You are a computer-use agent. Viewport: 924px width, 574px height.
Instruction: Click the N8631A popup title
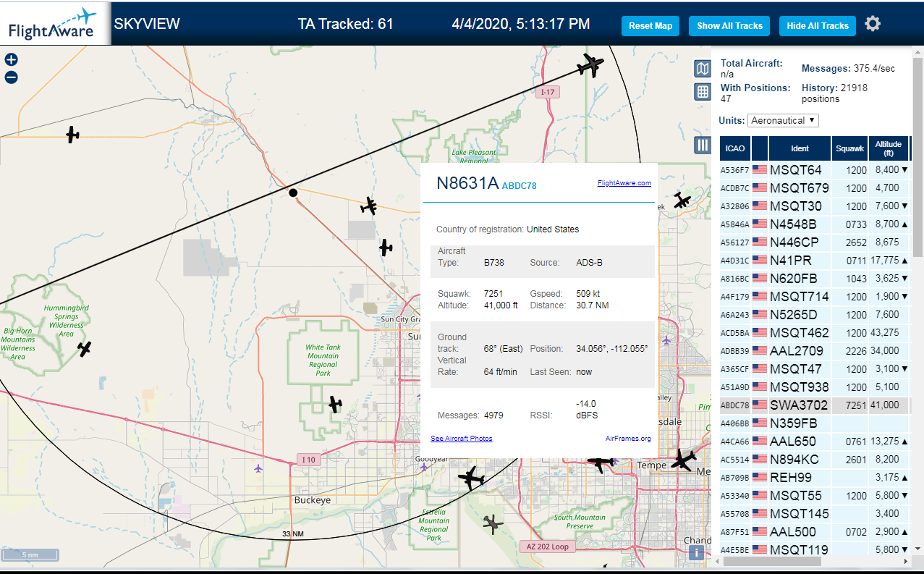pyautogui.click(x=467, y=183)
